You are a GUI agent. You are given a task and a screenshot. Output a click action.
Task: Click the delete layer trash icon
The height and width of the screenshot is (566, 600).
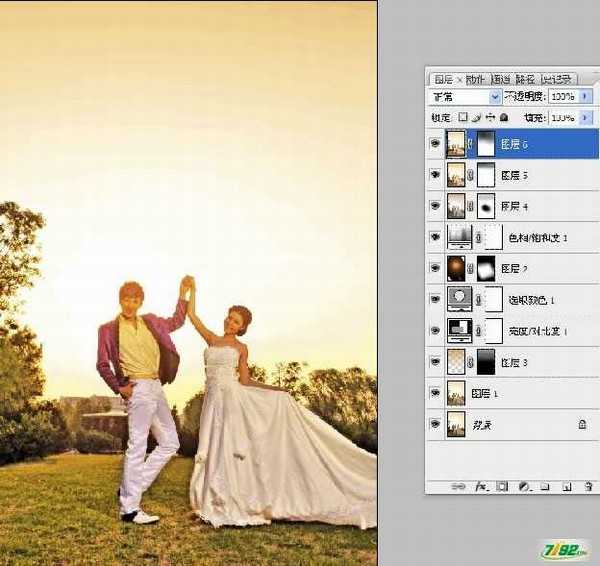coord(588,487)
